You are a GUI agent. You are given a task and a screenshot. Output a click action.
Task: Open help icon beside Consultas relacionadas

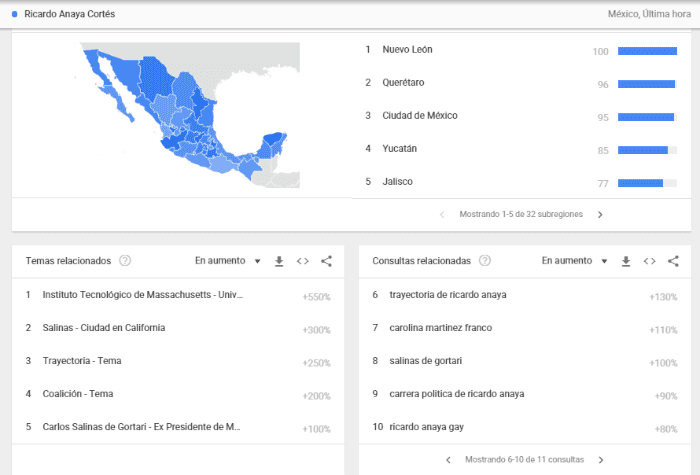pos(485,261)
